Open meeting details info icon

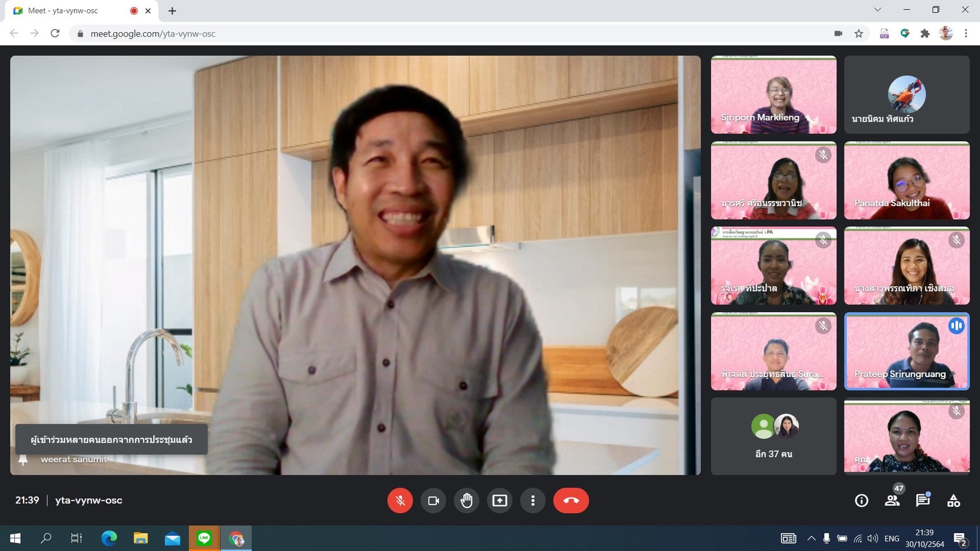861,500
